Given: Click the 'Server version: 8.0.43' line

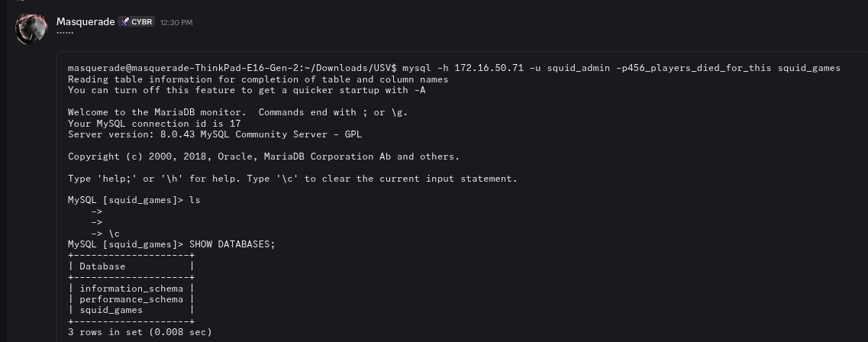Looking at the screenshot, I should coord(215,134).
